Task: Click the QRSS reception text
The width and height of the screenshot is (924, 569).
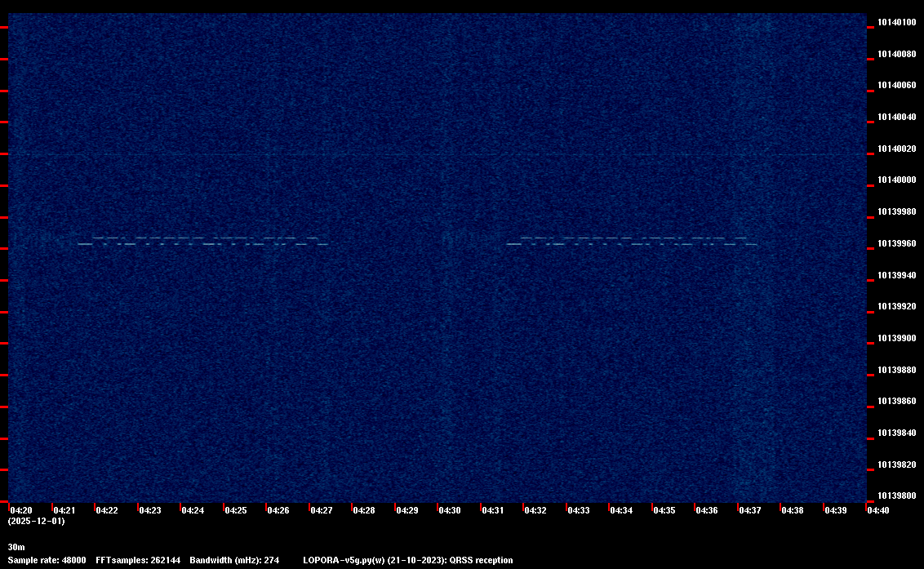Action: (x=481, y=560)
